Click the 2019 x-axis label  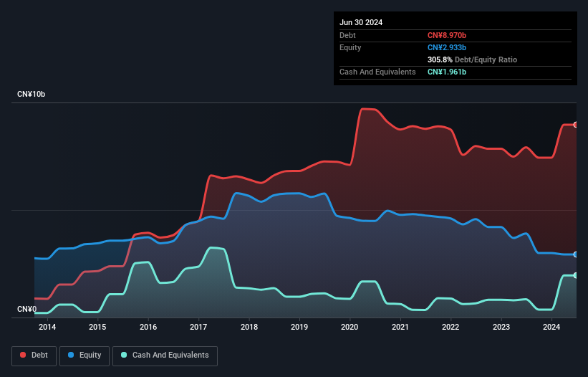[299, 327]
